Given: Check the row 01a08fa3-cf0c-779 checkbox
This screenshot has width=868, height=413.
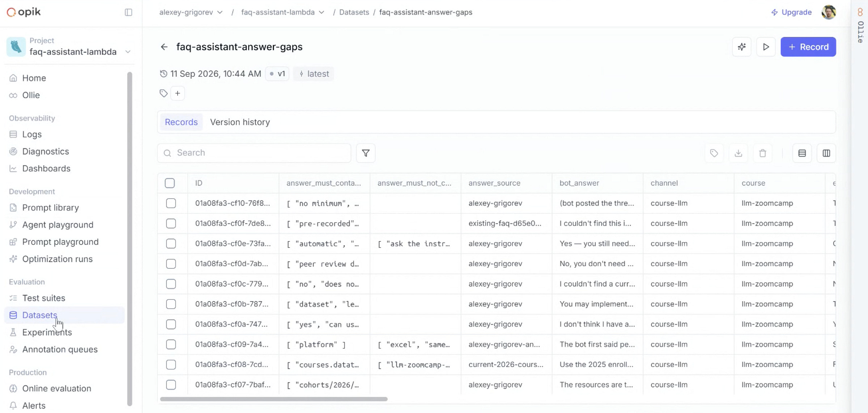Looking at the screenshot, I should [x=171, y=284].
